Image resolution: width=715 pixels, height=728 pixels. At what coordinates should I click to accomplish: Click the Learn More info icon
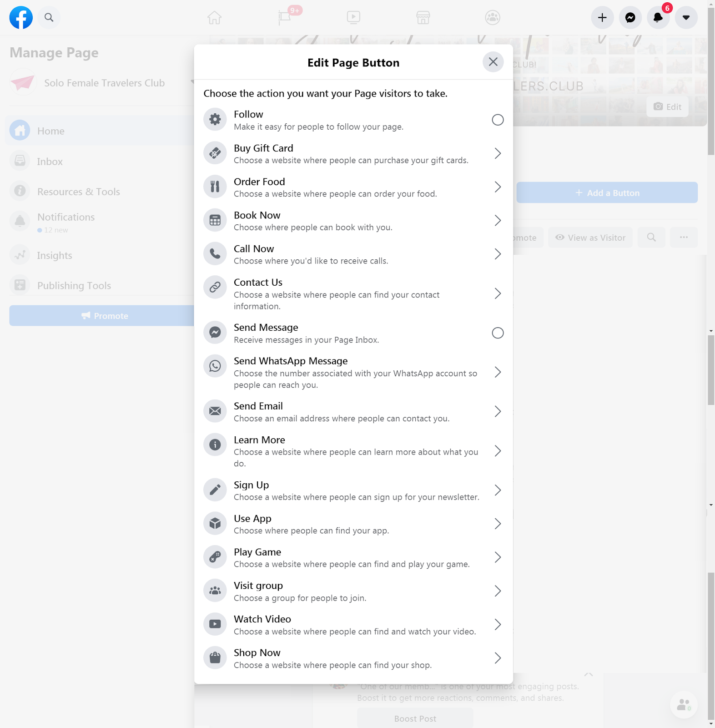(x=215, y=445)
